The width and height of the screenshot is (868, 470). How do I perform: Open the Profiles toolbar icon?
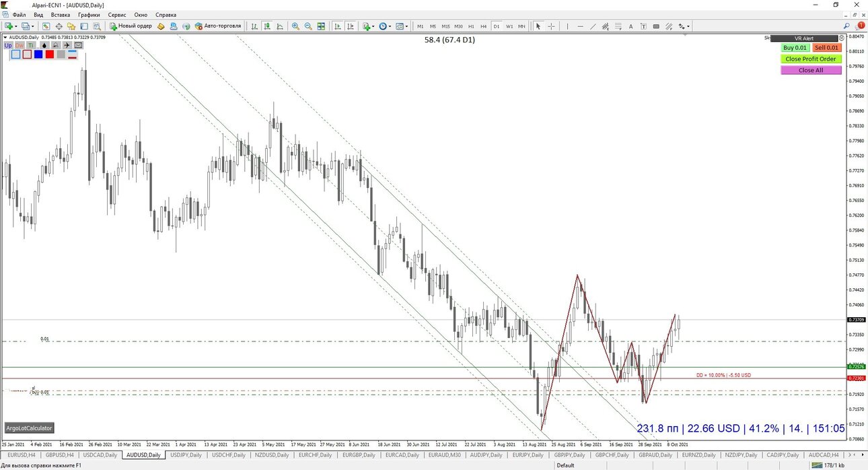point(25,26)
